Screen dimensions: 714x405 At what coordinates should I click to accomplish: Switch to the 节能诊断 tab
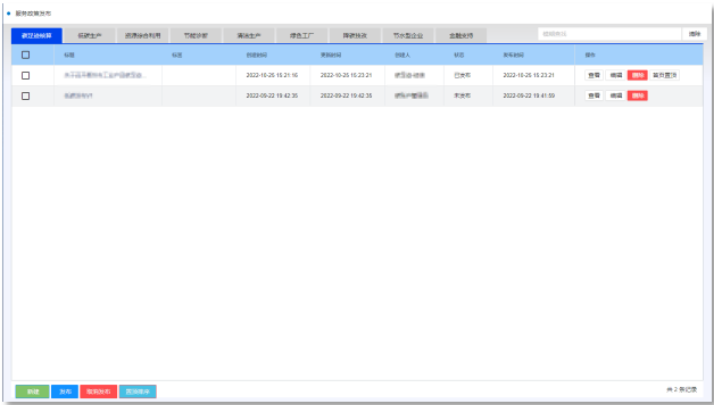(196, 35)
